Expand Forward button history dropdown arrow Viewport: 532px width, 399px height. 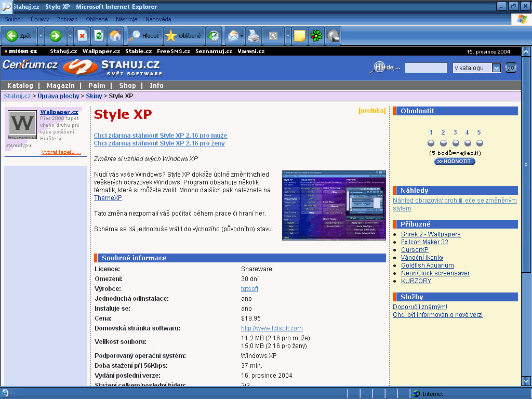tap(70, 36)
